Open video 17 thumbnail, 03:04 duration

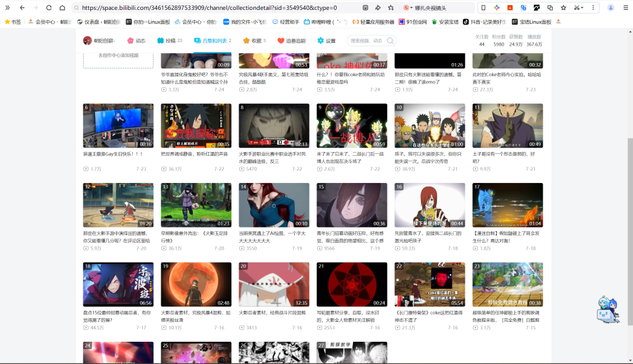click(508, 205)
